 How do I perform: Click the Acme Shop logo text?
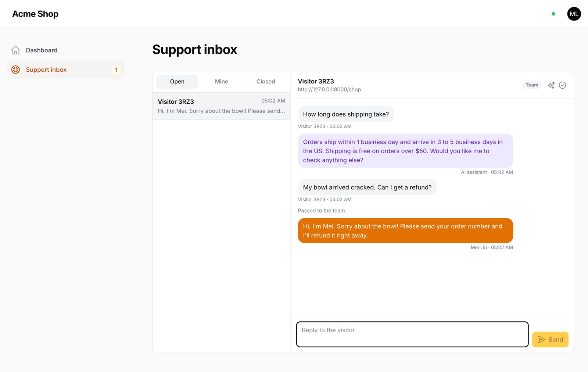click(35, 14)
